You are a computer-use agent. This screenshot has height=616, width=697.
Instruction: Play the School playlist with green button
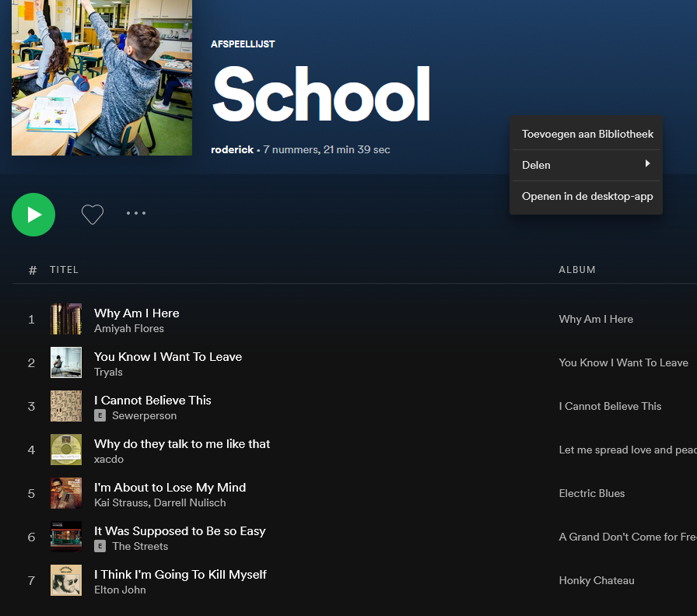[x=33, y=214]
